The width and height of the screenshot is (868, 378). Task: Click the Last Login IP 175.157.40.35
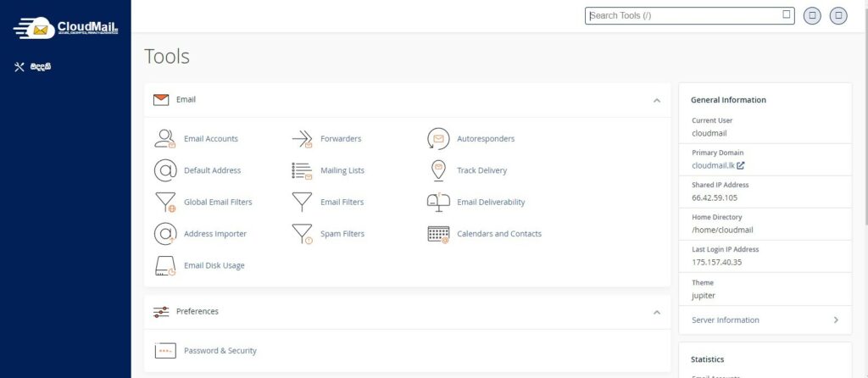717,263
